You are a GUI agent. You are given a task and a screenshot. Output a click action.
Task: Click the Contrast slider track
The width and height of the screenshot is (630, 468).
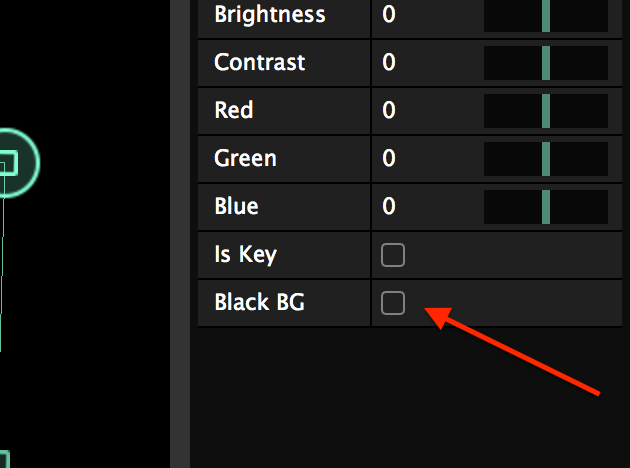[546, 62]
